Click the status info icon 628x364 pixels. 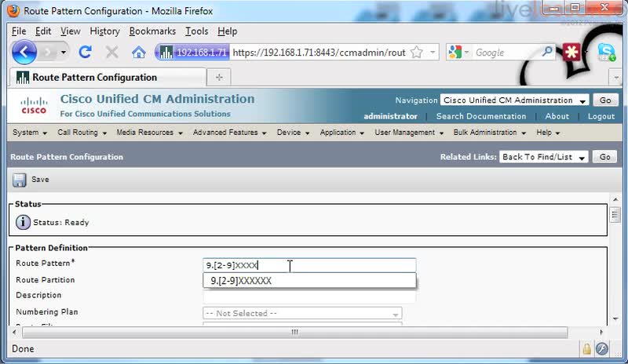[x=23, y=222]
